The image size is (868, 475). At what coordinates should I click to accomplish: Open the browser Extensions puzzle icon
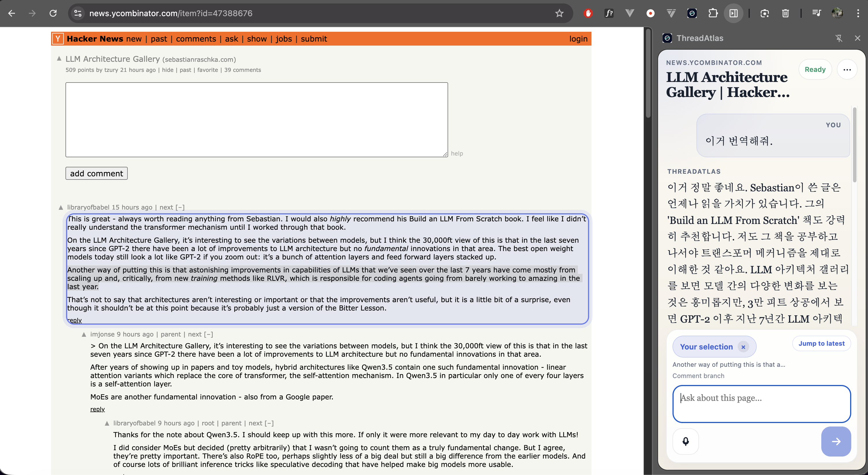coord(713,13)
